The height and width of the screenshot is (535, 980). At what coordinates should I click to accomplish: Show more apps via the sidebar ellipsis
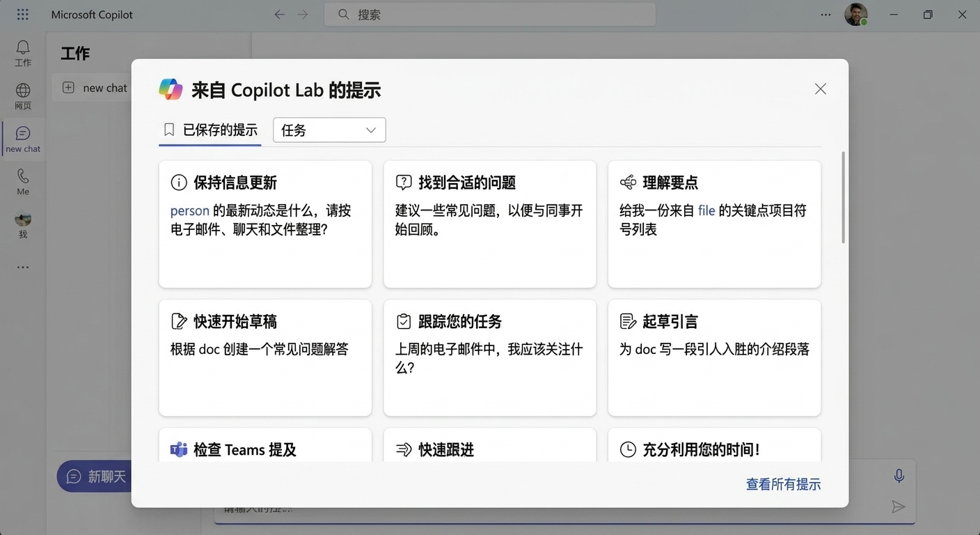click(x=23, y=267)
